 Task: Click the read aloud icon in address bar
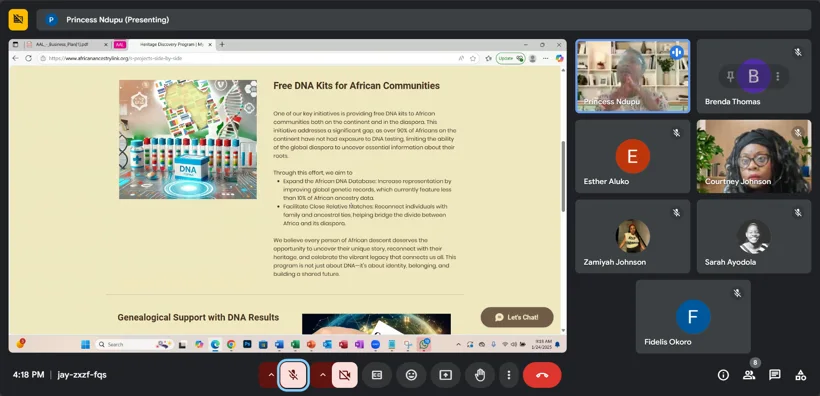(461, 59)
